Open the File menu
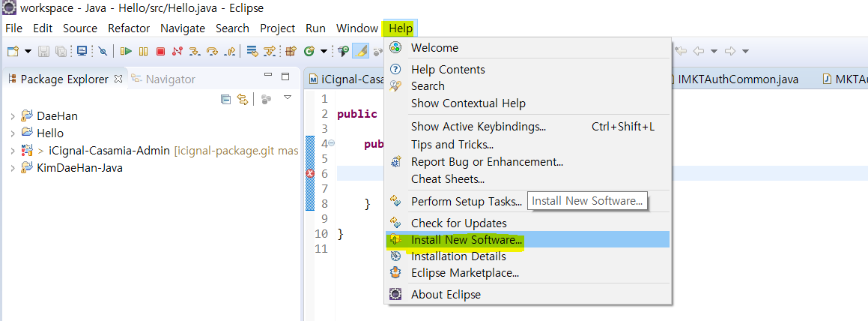This screenshot has height=321, width=868. [13, 28]
